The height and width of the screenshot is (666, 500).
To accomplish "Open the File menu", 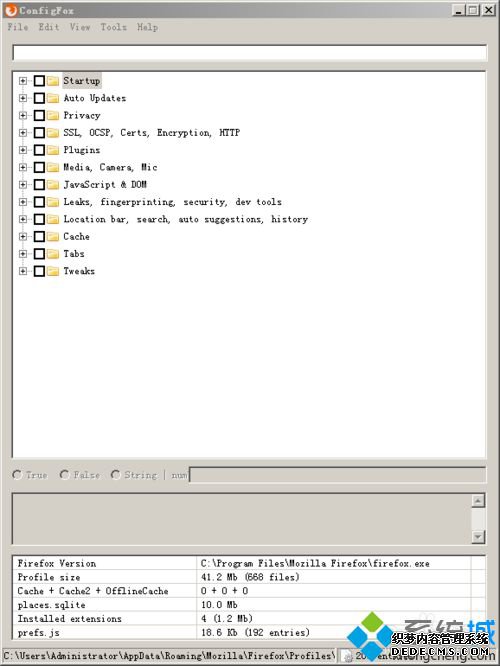I will 18,27.
